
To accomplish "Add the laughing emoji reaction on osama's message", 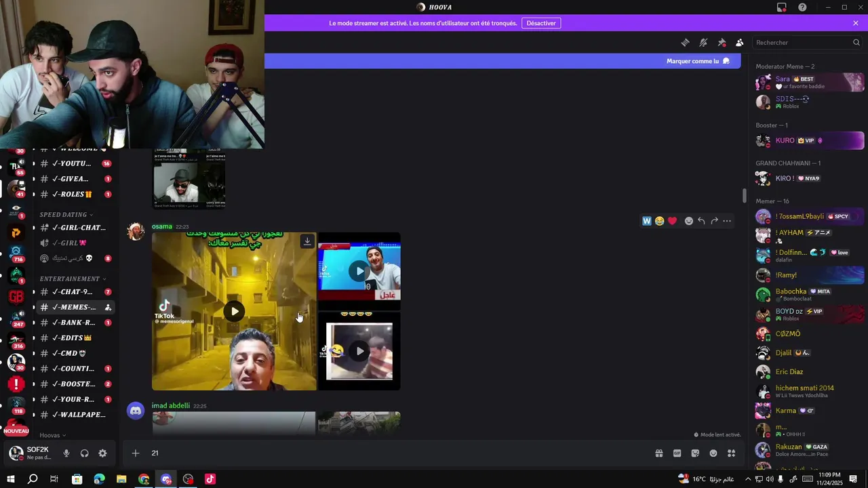I will pyautogui.click(x=659, y=221).
